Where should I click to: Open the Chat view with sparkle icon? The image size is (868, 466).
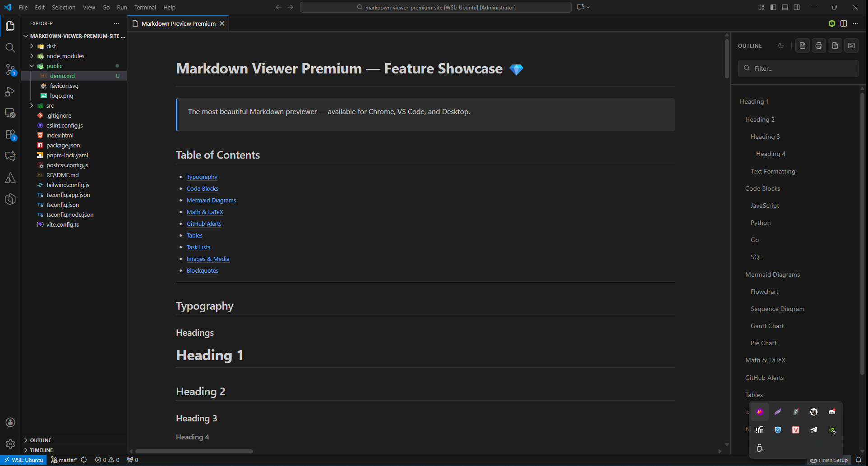10,156
